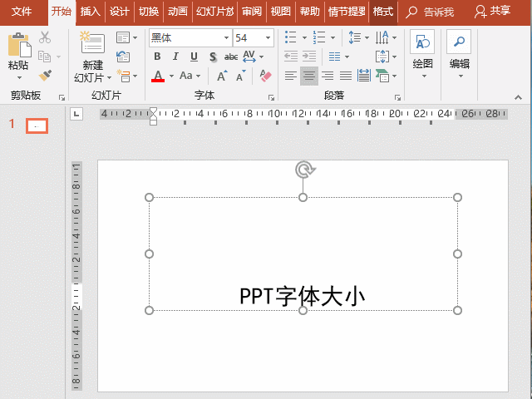Image resolution: width=532 pixels, height=399 pixels.
Task: Toggle Strikethrough abc formatting
Action: coord(231,57)
